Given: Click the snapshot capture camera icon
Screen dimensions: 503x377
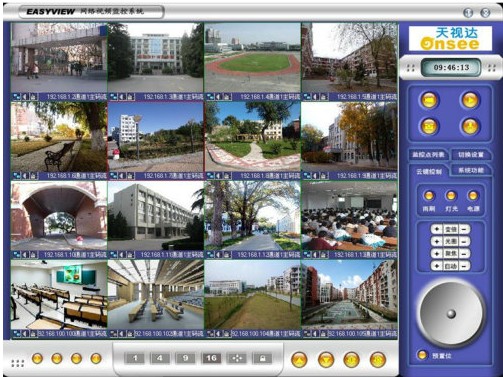Looking at the screenshot, I should click(x=429, y=126).
